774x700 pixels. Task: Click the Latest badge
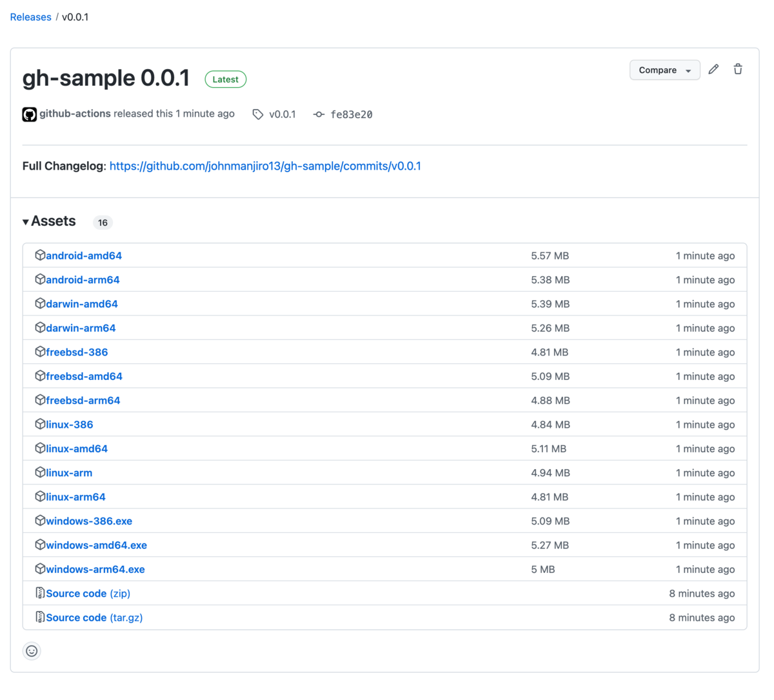[x=226, y=79]
